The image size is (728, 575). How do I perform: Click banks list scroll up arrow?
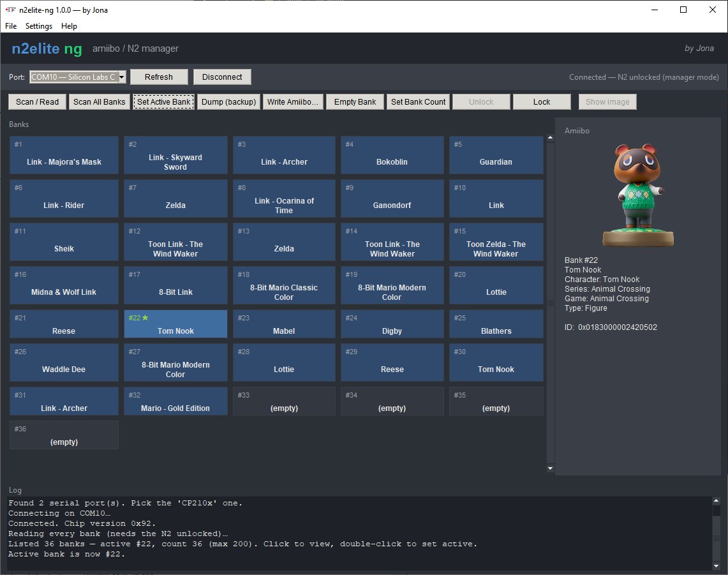point(550,138)
